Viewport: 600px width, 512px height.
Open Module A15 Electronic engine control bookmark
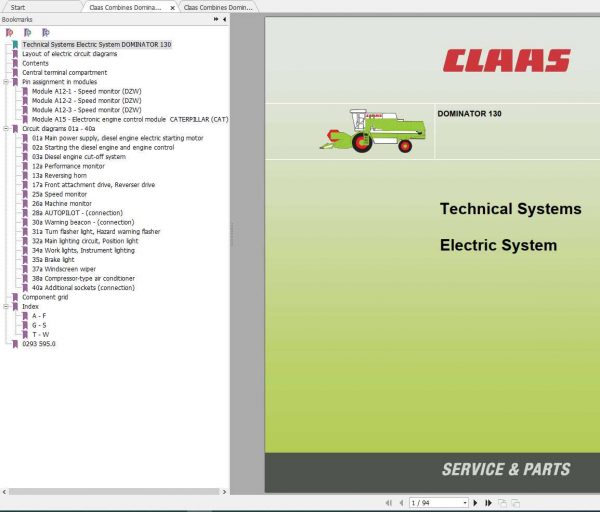130,119
